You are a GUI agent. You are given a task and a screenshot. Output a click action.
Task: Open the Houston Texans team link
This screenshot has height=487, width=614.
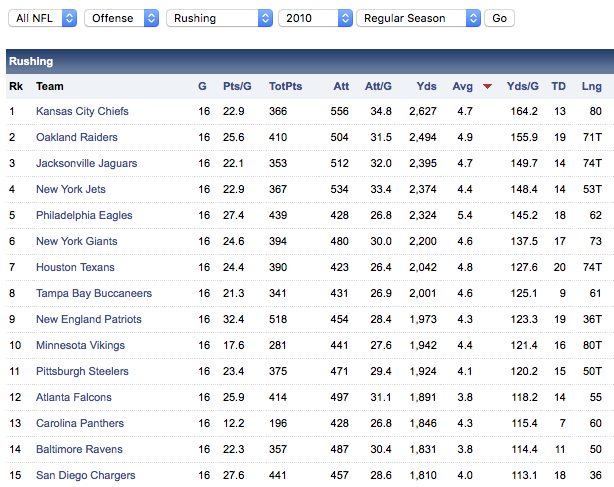click(x=75, y=267)
